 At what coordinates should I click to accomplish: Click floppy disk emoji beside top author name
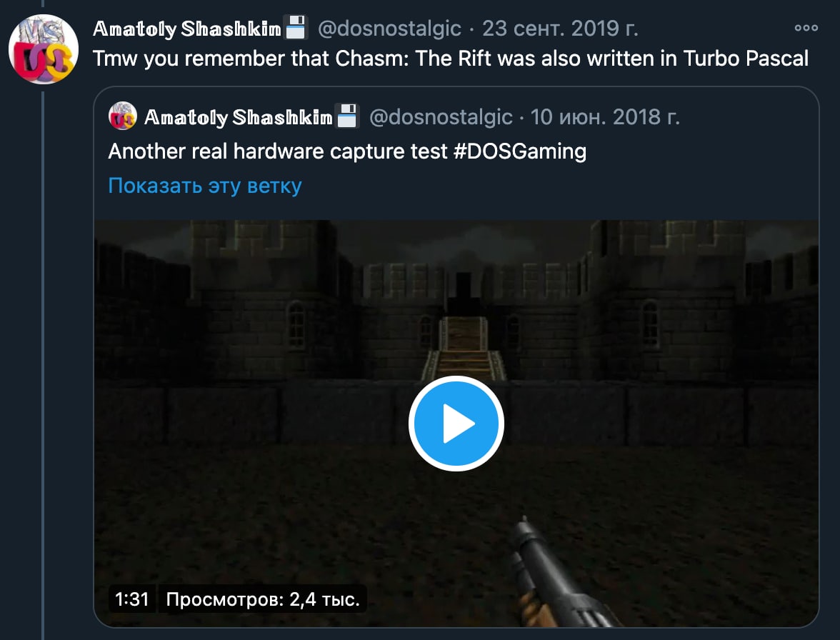tap(295, 27)
